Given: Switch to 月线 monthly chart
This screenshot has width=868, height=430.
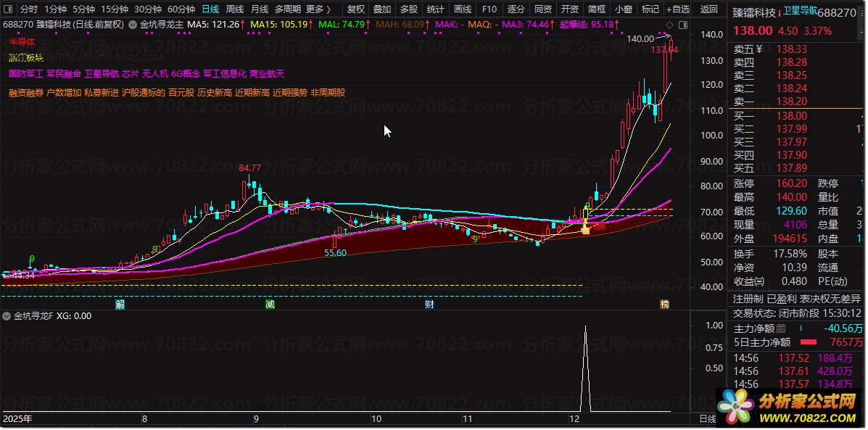Looking at the screenshot, I should coord(259,9).
